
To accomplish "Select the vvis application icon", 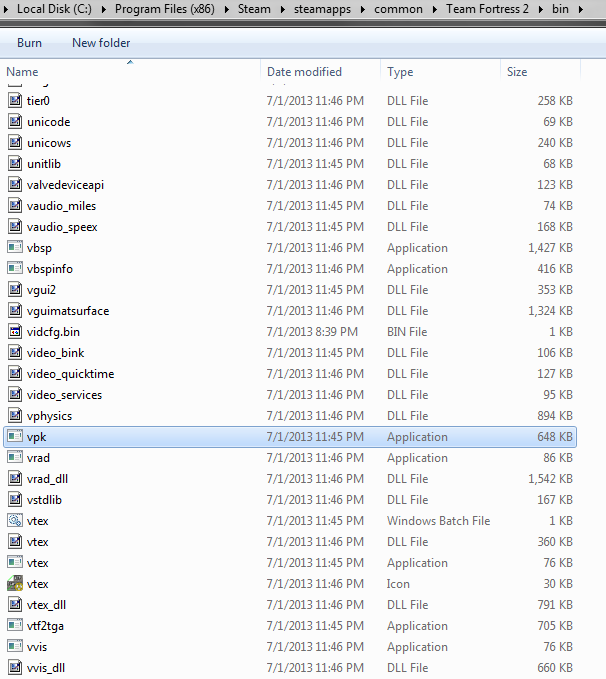I will tap(15, 647).
